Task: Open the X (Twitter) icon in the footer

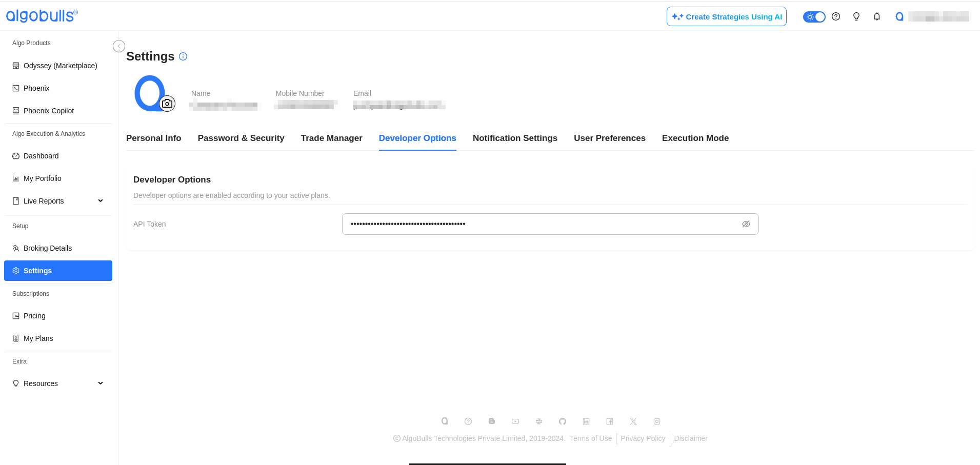Action: [633, 421]
